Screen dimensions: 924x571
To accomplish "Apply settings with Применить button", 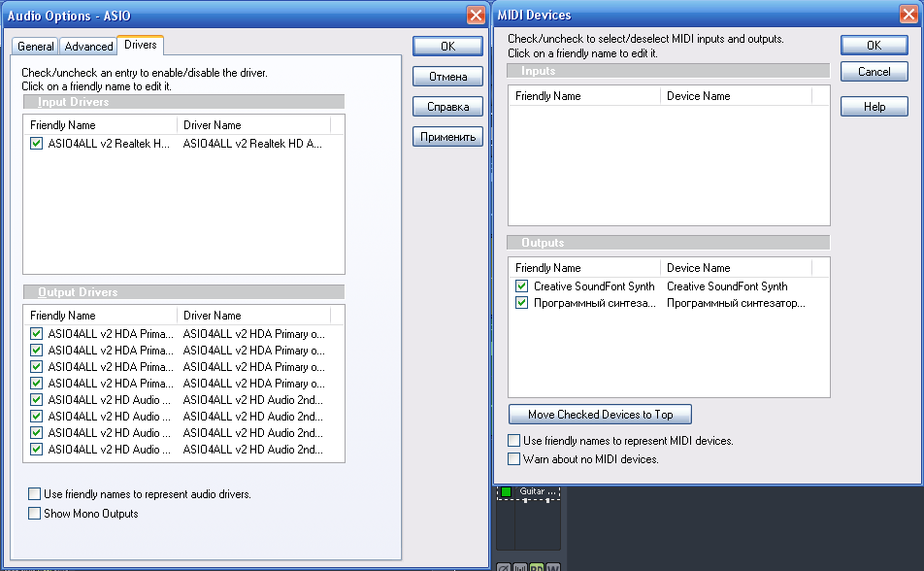I will click(447, 137).
